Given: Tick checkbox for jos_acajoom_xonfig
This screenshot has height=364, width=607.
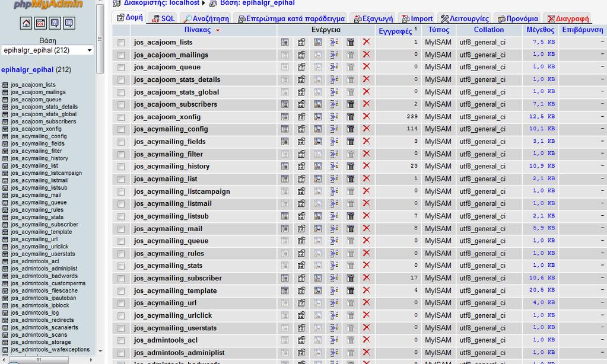Looking at the screenshot, I should pos(121,117).
